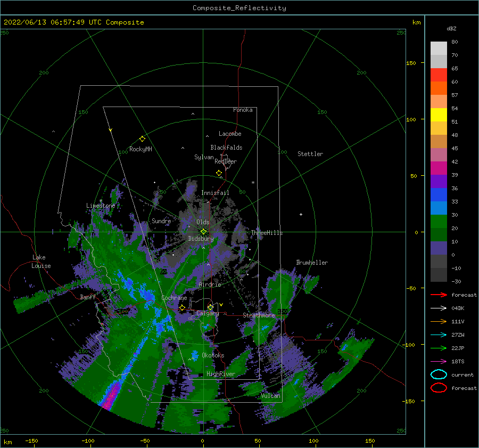Click the dBZ legend heading
This screenshot has width=479, height=448.
[451, 28]
